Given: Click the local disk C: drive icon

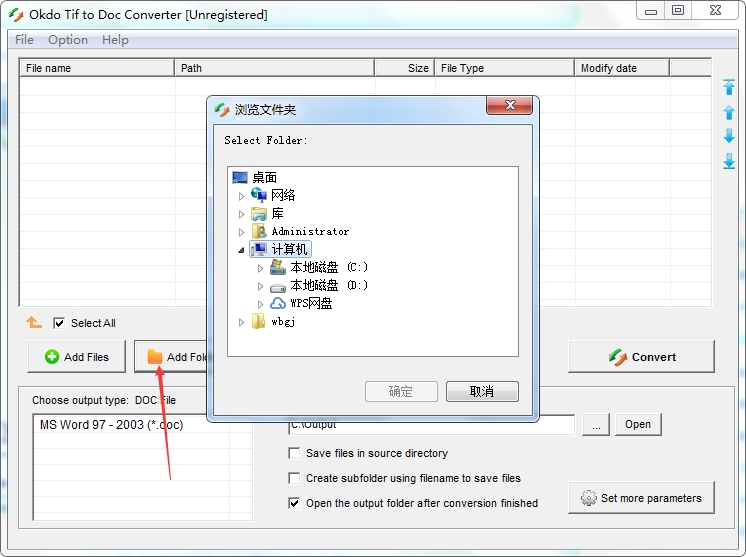Looking at the screenshot, I should [x=278, y=267].
